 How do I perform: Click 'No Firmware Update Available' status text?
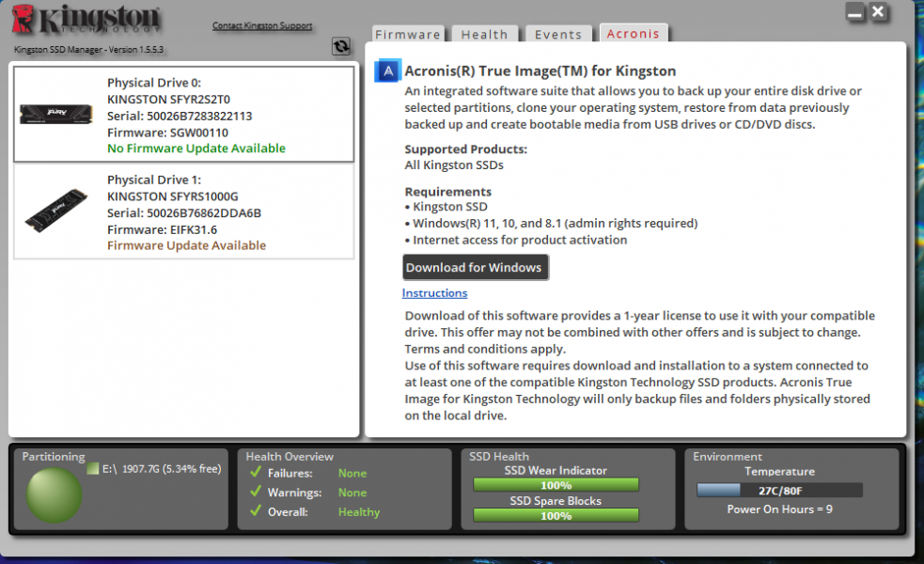(196, 149)
